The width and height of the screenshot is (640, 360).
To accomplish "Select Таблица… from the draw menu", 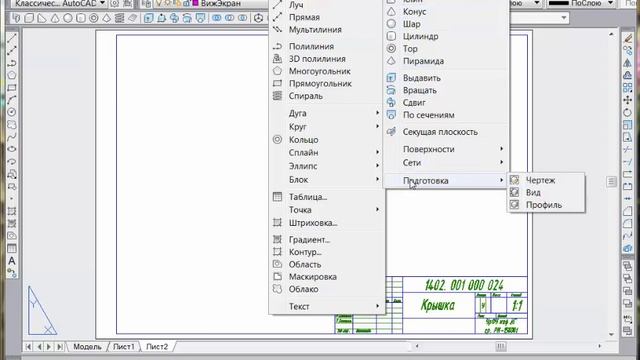I will click(x=327, y=197).
